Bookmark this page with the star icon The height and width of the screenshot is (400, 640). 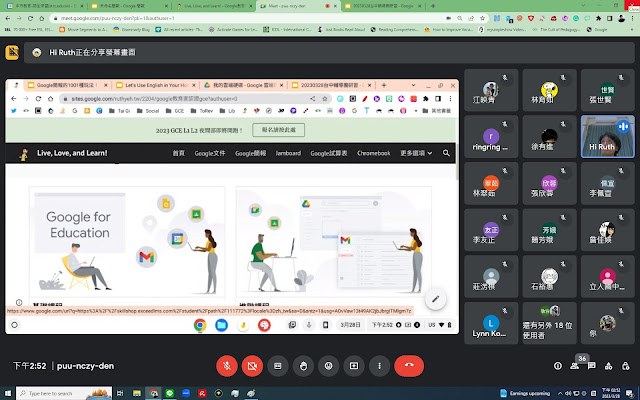(x=482, y=18)
